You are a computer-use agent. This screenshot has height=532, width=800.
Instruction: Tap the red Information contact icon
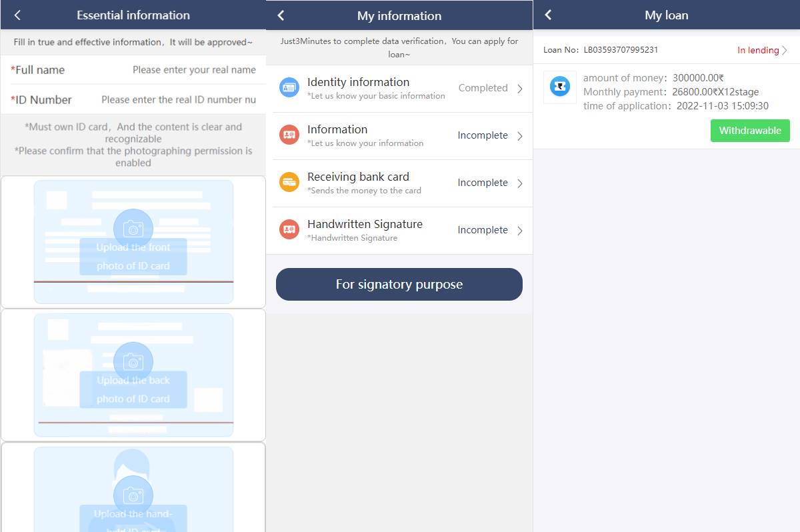(x=289, y=135)
